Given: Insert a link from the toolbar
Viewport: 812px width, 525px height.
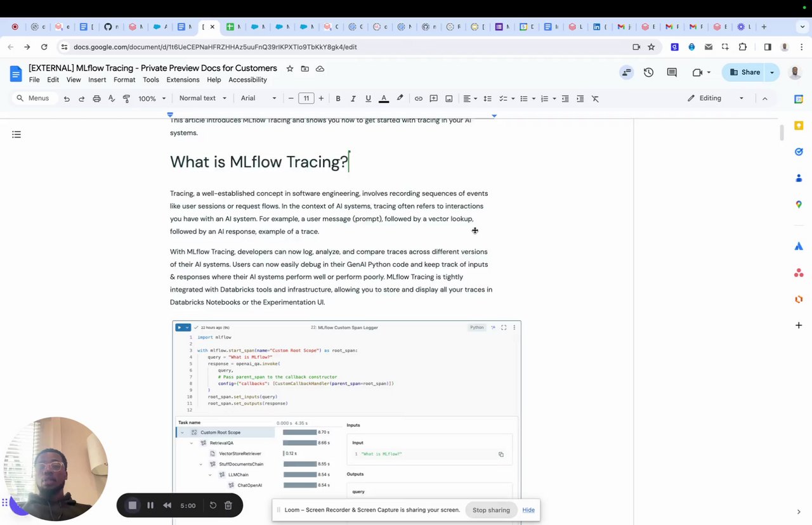Looking at the screenshot, I should click(419, 98).
